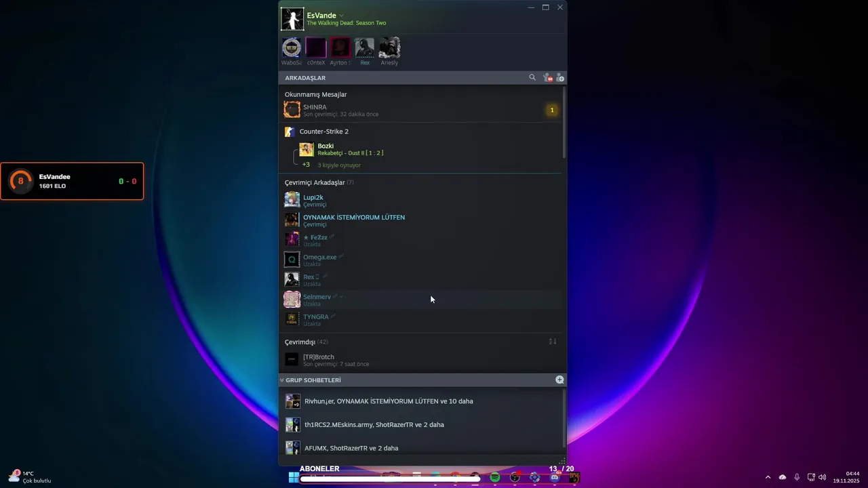Open group chat th1RCS2.MEskins.army, ShotRazerTR
The height and width of the screenshot is (488, 868).
[422, 425]
